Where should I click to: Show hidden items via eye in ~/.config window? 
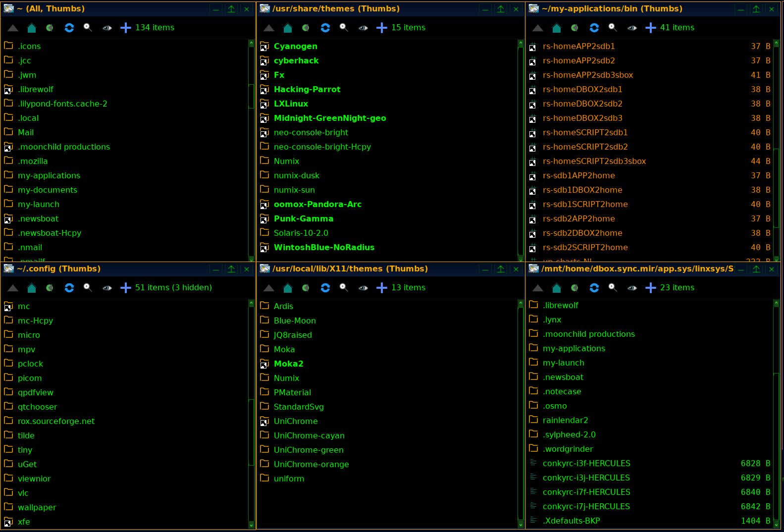click(x=107, y=288)
